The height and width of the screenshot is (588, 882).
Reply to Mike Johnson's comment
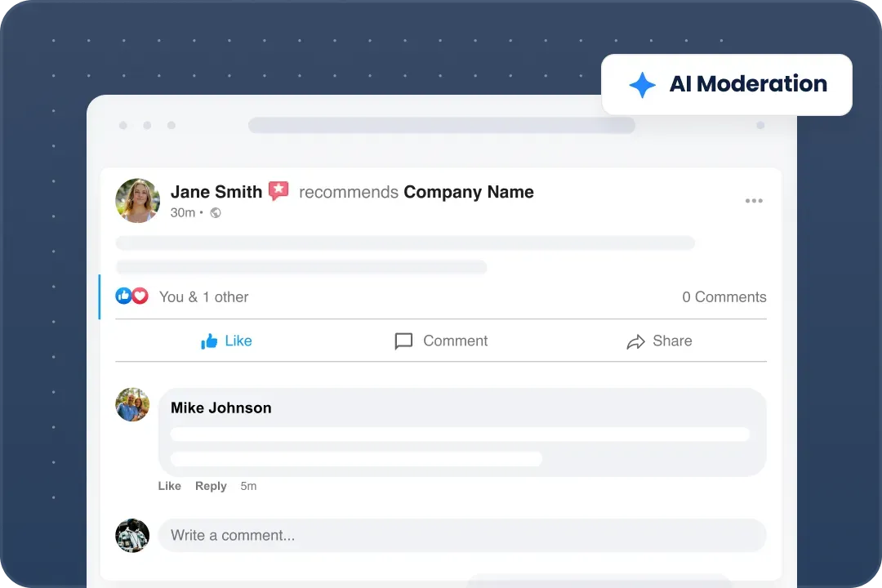(x=211, y=486)
